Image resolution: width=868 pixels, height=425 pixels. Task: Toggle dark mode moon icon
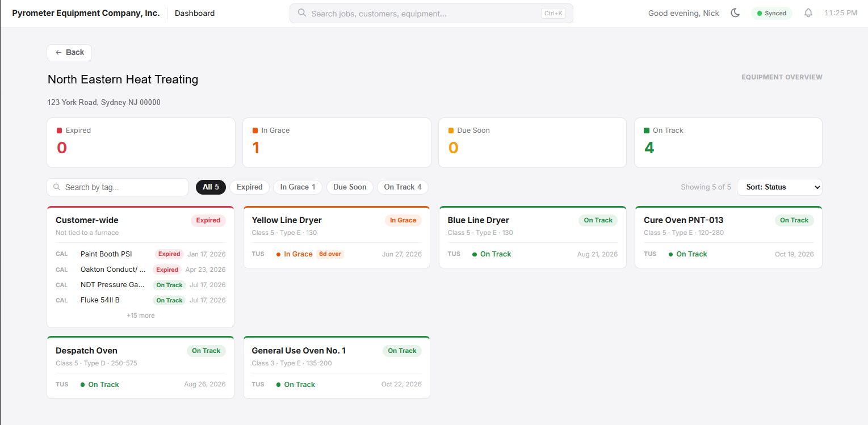[735, 13]
